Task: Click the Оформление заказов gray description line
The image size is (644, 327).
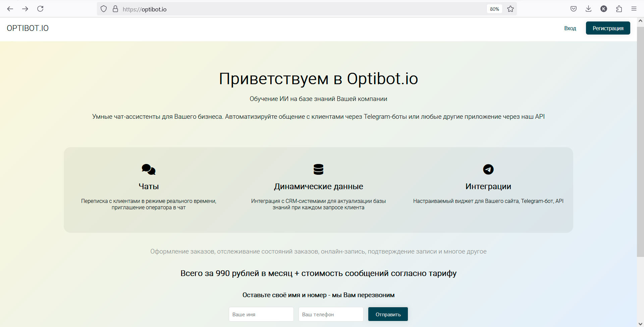Action: pyautogui.click(x=318, y=252)
